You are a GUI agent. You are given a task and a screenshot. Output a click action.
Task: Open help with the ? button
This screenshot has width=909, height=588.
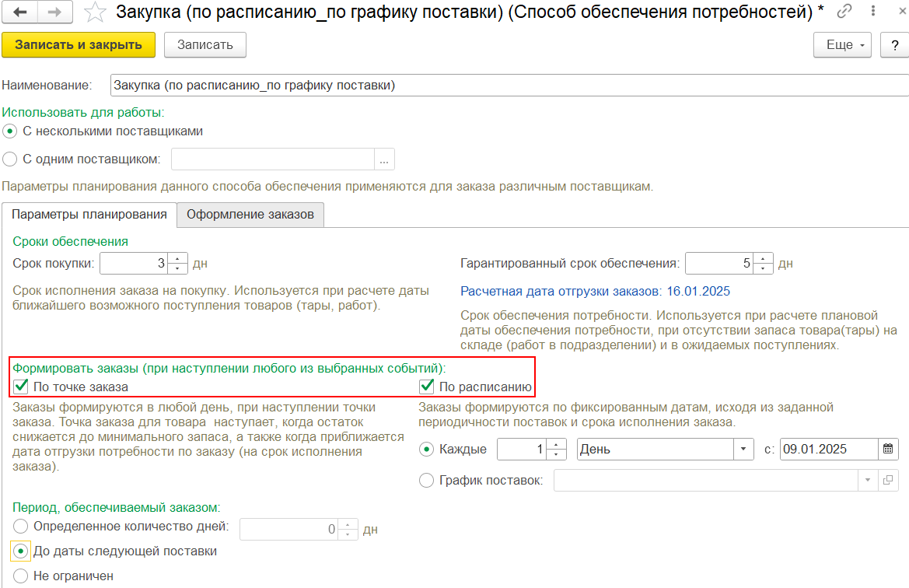click(894, 44)
